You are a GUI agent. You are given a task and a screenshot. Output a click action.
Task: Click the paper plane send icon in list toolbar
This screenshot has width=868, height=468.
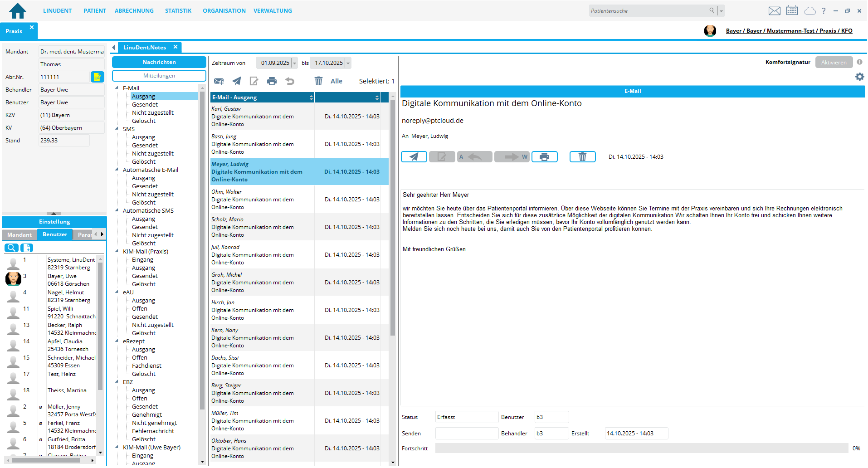coord(236,81)
